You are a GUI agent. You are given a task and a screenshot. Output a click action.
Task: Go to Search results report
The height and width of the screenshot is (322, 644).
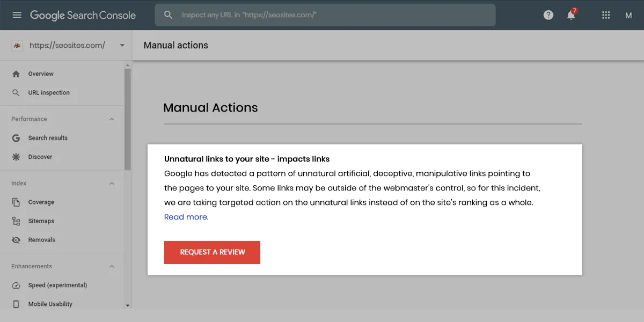tap(48, 138)
